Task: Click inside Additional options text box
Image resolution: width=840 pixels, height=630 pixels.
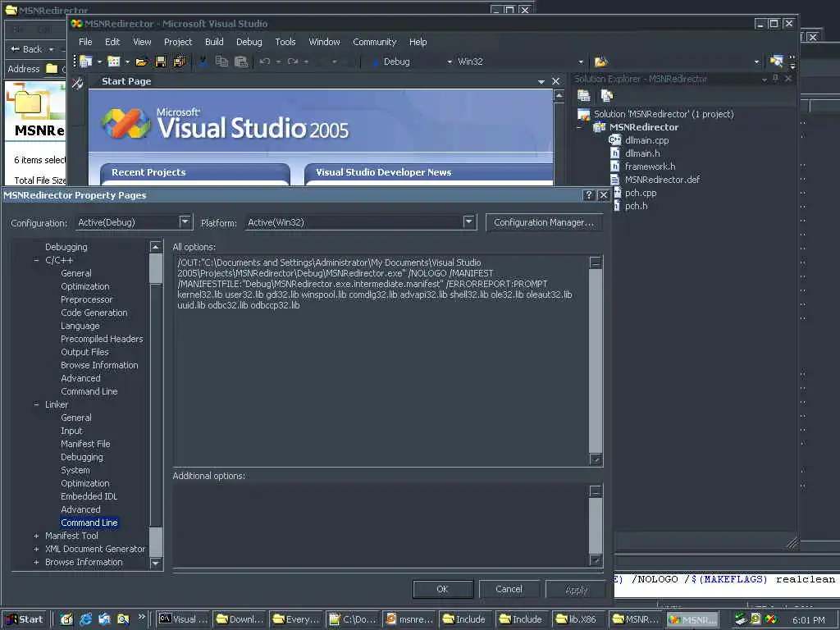Action: 381,525
